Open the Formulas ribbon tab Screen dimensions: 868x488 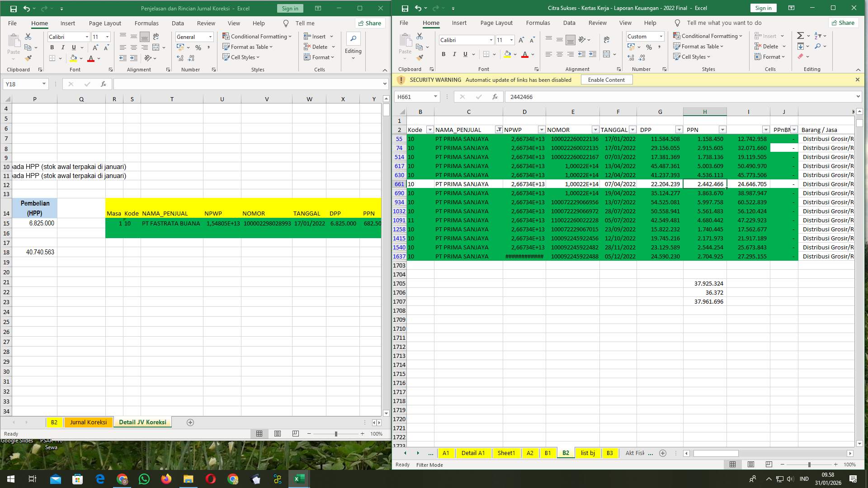[538, 23]
